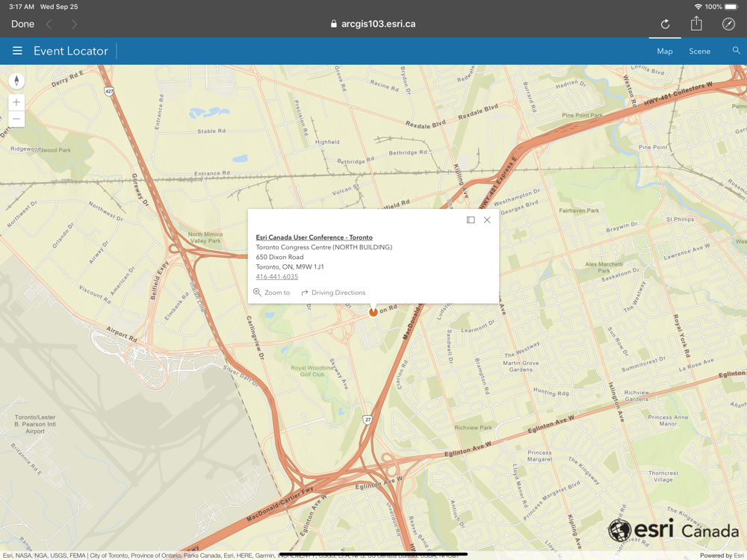This screenshot has height=560, width=747.
Task: Zoom in the map with plus button
Action: tap(16, 102)
